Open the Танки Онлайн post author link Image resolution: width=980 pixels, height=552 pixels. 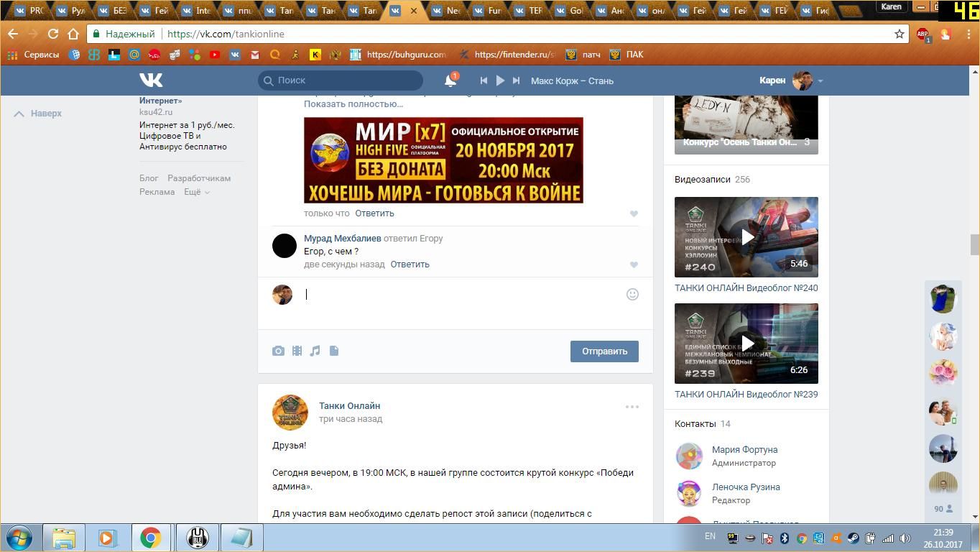click(349, 406)
